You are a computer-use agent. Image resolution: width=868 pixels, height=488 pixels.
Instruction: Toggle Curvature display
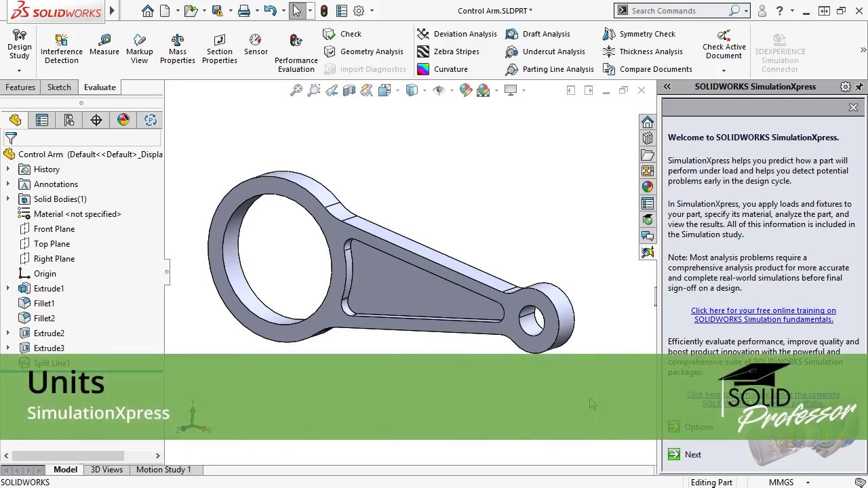point(442,69)
